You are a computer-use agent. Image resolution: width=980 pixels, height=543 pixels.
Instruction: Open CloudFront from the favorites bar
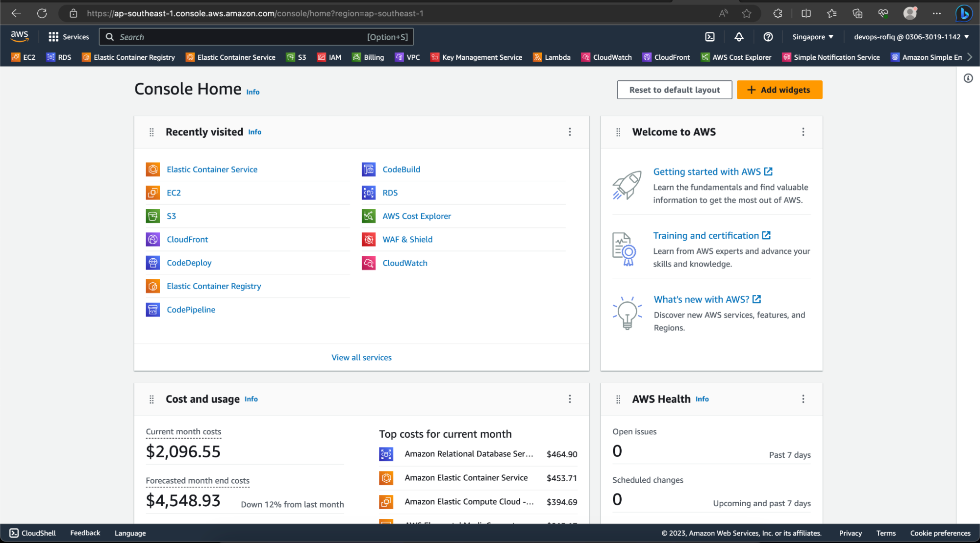click(x=666, y=57)
